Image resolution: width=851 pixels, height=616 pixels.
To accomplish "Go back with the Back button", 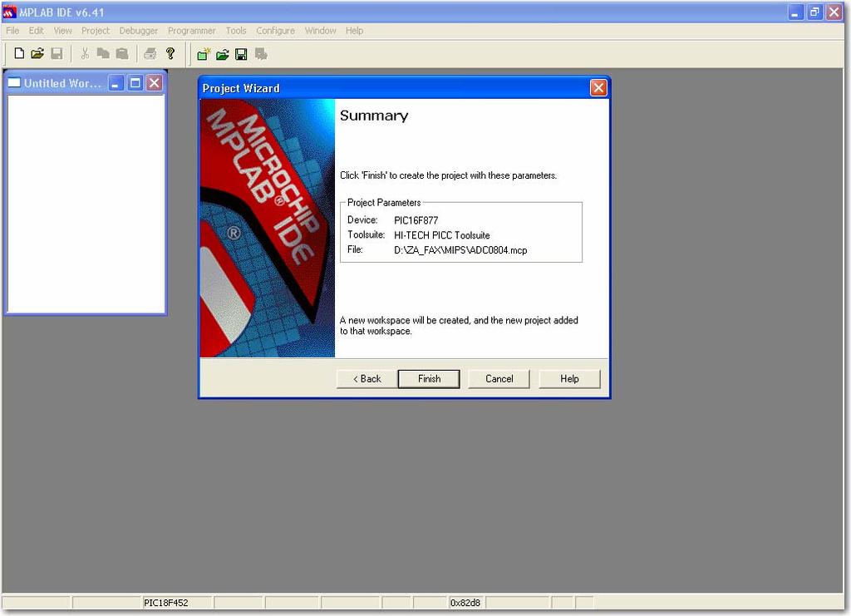I will click(366, 379).
